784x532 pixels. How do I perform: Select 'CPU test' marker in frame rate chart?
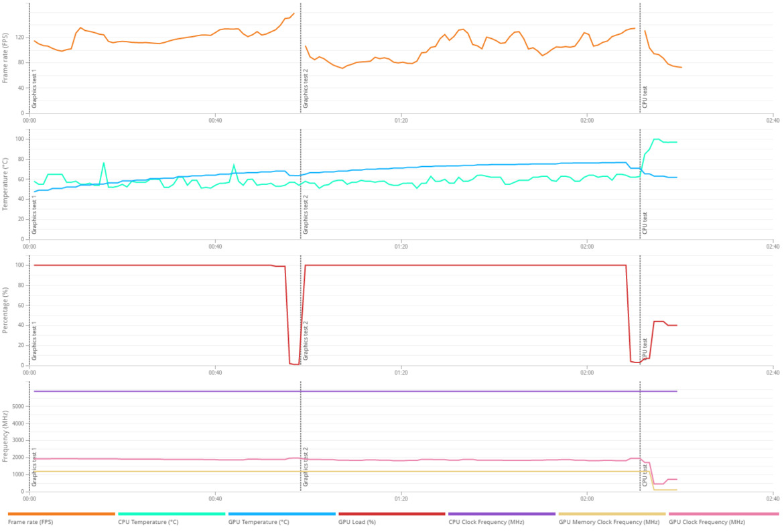coord(645,97)
